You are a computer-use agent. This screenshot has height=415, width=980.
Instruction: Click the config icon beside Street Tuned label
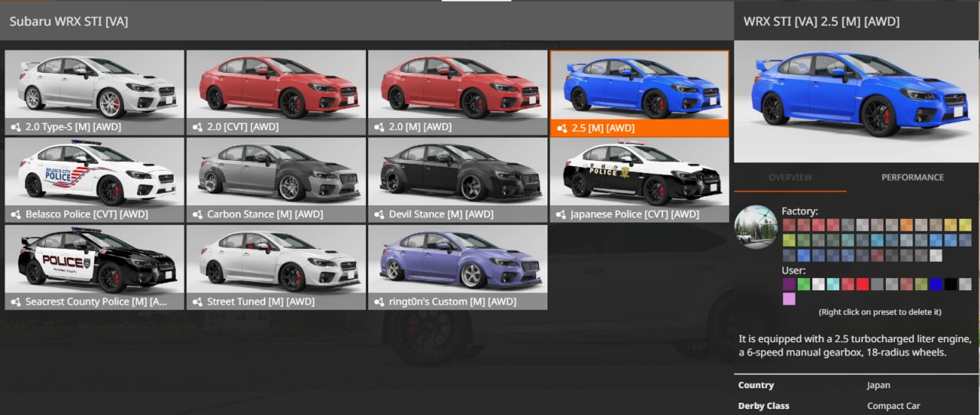(197, 302)
